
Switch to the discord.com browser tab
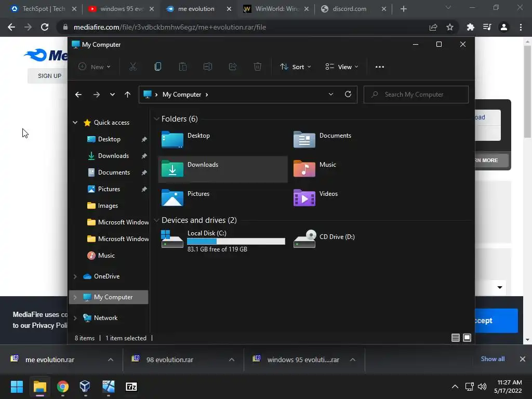coord(353,9)
